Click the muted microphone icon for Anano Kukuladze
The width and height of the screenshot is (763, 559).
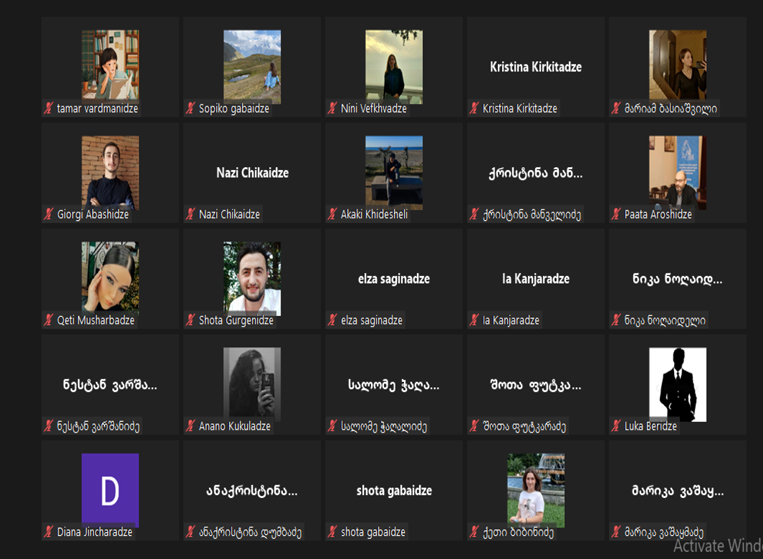(x=190, y=427)
